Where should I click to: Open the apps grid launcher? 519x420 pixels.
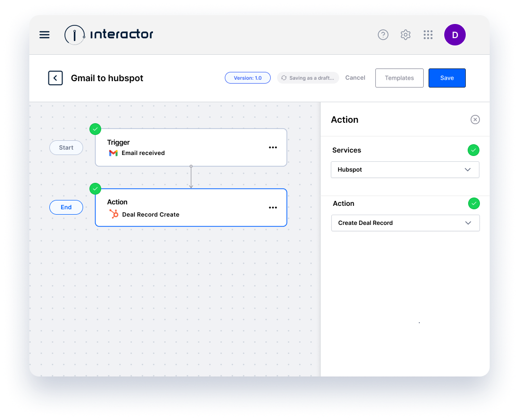(428, 35)
